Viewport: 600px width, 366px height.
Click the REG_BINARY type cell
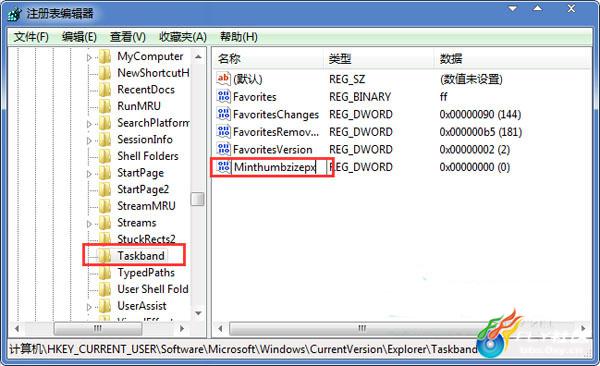click(x=360, y=97)
